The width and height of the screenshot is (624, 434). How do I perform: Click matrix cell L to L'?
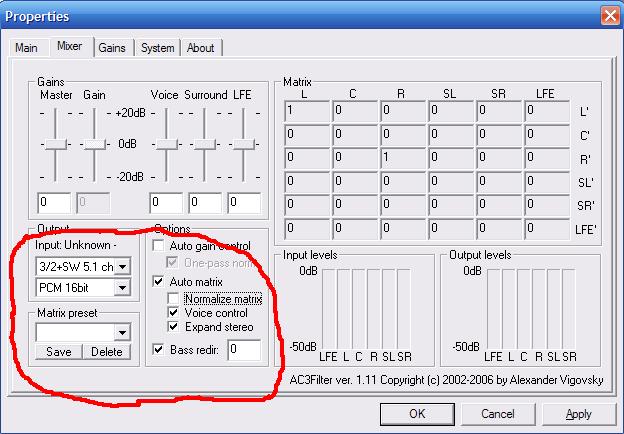point(307,111)
